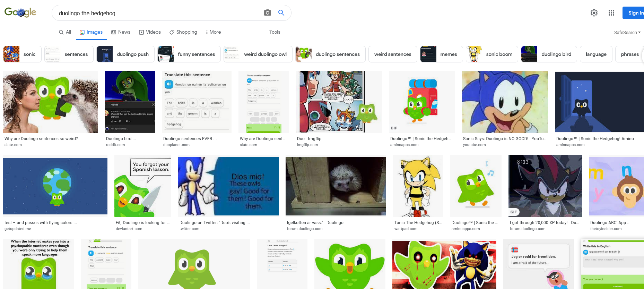This screenshot has width=644, height=289.
Task: Open the SafeSearch dropdown
Action: pyautogui.click(x=627, y=32)
